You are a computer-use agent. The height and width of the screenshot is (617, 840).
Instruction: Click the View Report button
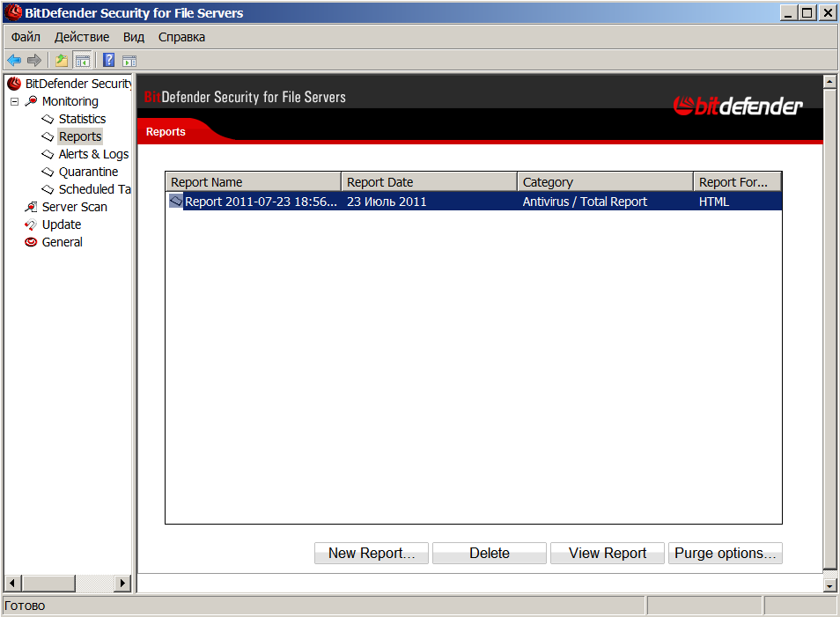(608, 554)
